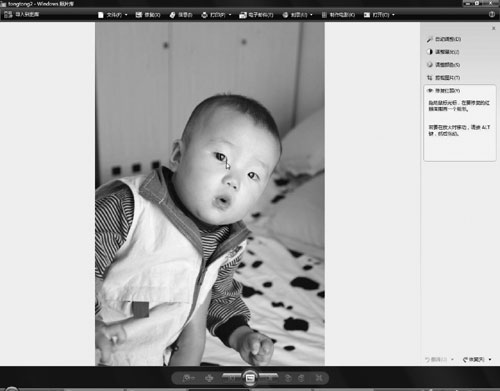
Task: Click the Back to Gallery button
Action: coord(22,14)
